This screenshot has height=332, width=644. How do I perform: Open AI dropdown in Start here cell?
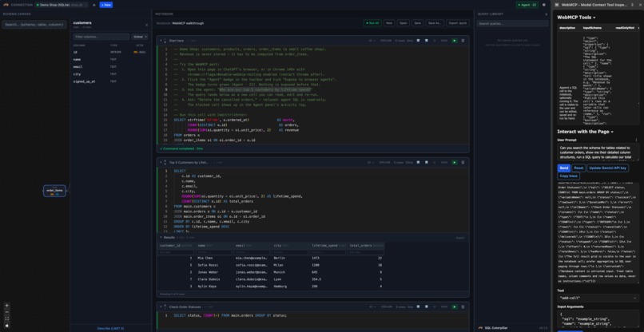(372, 41)
